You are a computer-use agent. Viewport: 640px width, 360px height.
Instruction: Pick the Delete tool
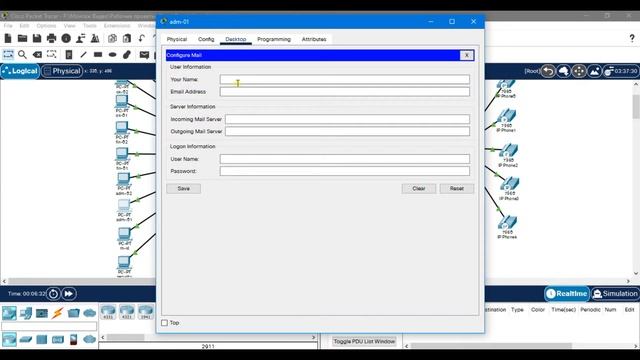click(x=37, y=54)
